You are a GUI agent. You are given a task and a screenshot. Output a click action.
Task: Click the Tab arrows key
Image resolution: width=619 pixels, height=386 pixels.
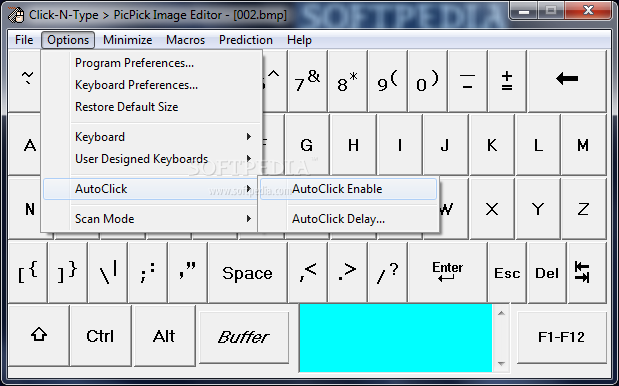586,272
